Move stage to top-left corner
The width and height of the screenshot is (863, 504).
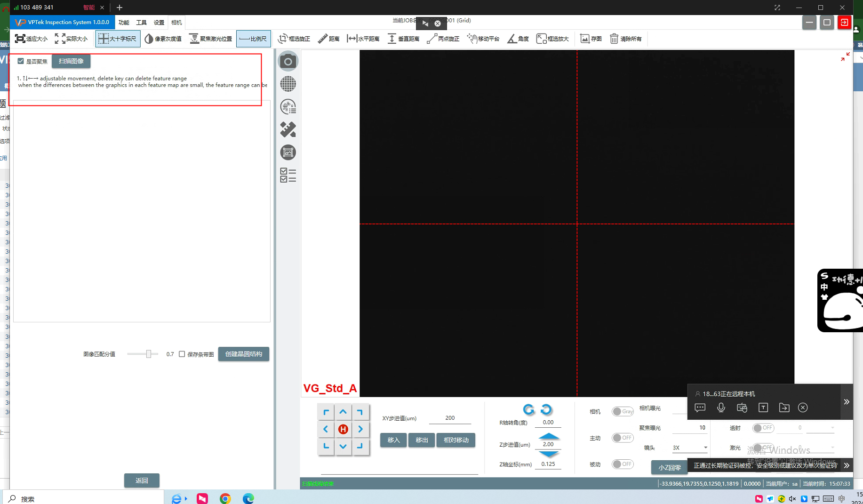click(326, 412)
